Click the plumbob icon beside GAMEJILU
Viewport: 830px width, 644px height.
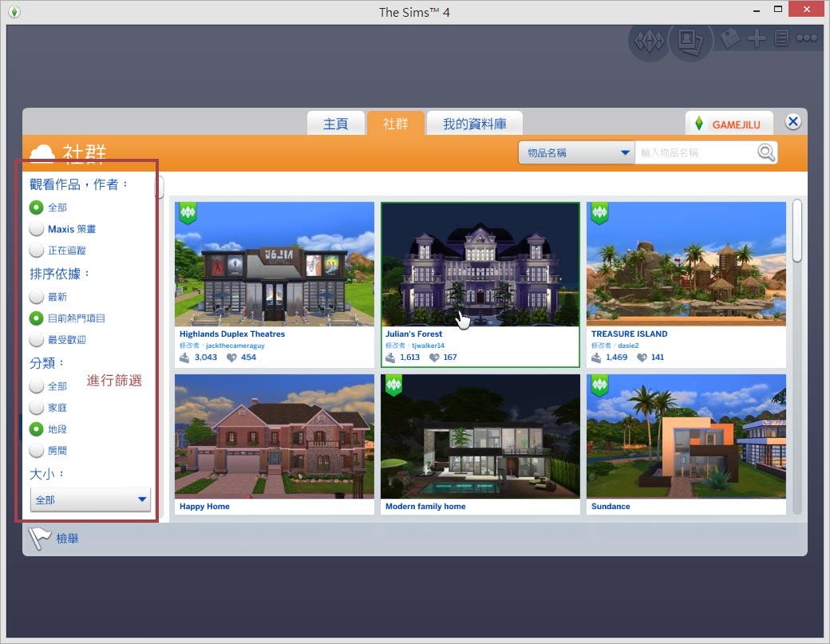(x=699, y=124)
